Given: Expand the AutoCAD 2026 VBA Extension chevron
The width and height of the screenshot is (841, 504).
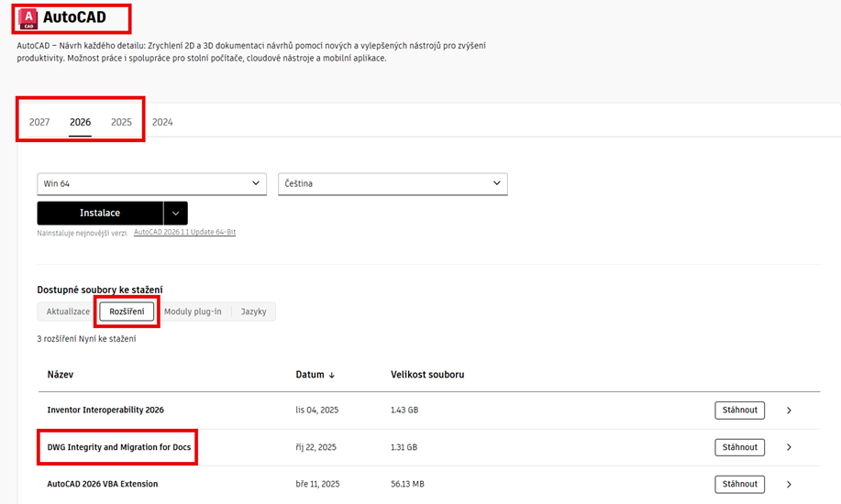Looking at the screenshot, I should pyautogui.click(x=789, y=484).
